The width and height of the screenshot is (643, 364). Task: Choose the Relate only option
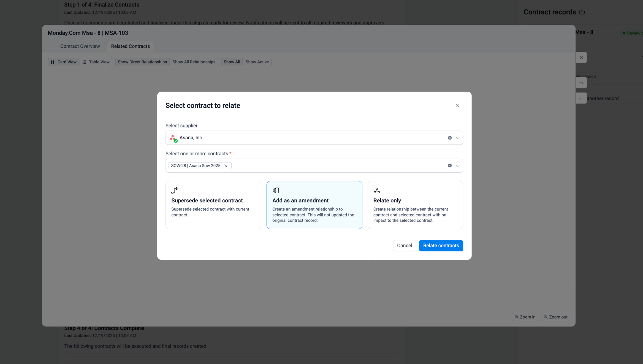coord(415,205)
